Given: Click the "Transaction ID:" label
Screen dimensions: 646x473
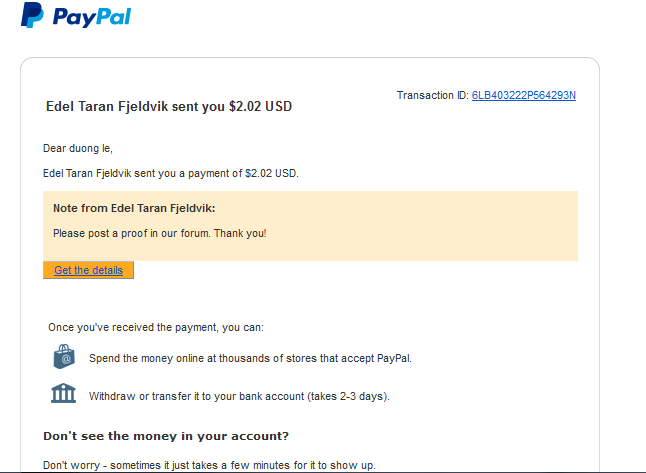Looking at the screenshot, I should (x=432, y=96).
